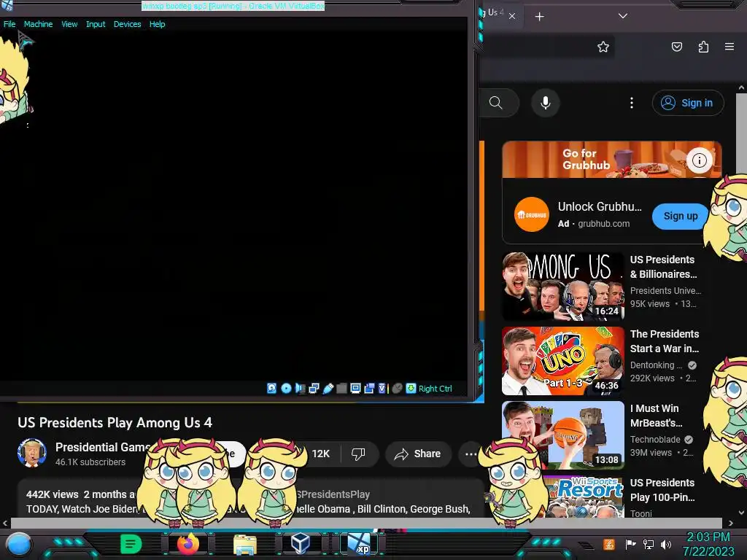Click the scroll-right arrow of the horizontal scrollbar
Viewport: 747px width, 560px height.
[x=730, y=524]
